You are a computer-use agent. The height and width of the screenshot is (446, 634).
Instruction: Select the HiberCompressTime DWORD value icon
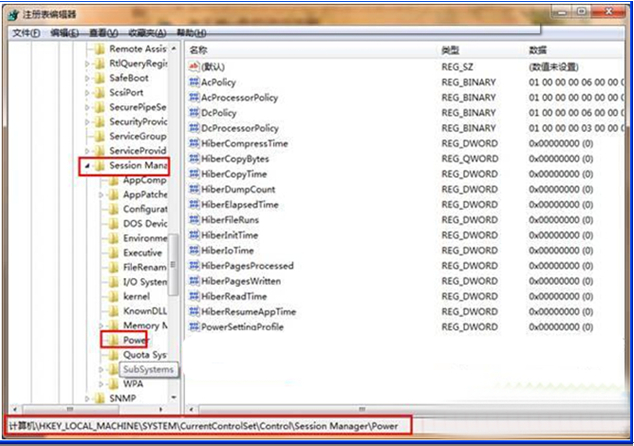[194, 143]
